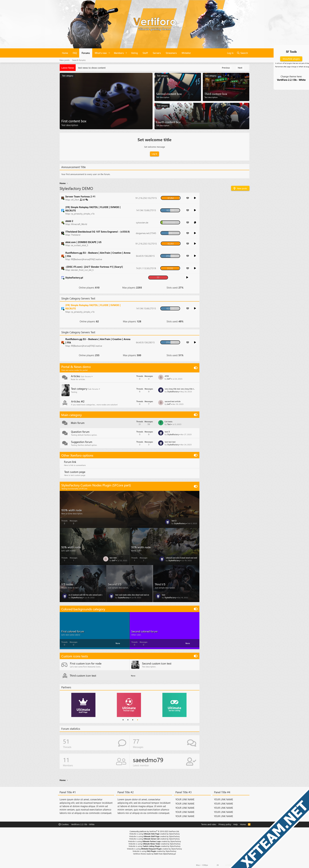Open players icon for skial.com ZOMBIE ESCAPE
309x868 pixels.
[187, 244]
